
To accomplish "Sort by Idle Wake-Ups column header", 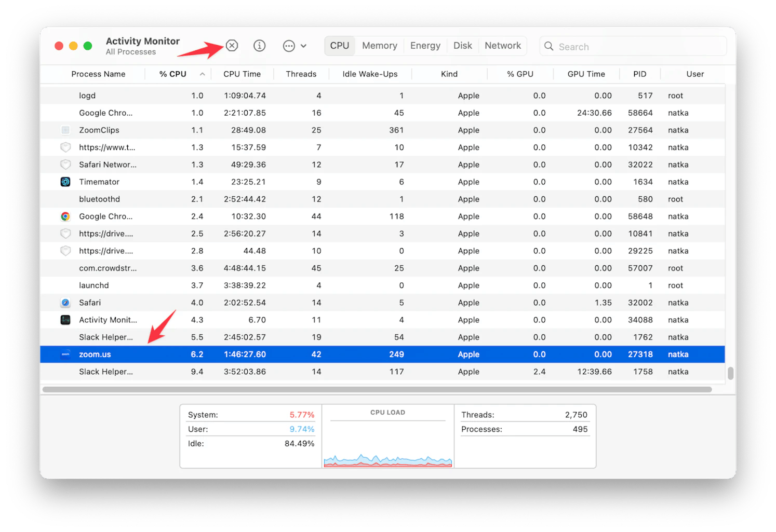I will click(x=370, y=74).
